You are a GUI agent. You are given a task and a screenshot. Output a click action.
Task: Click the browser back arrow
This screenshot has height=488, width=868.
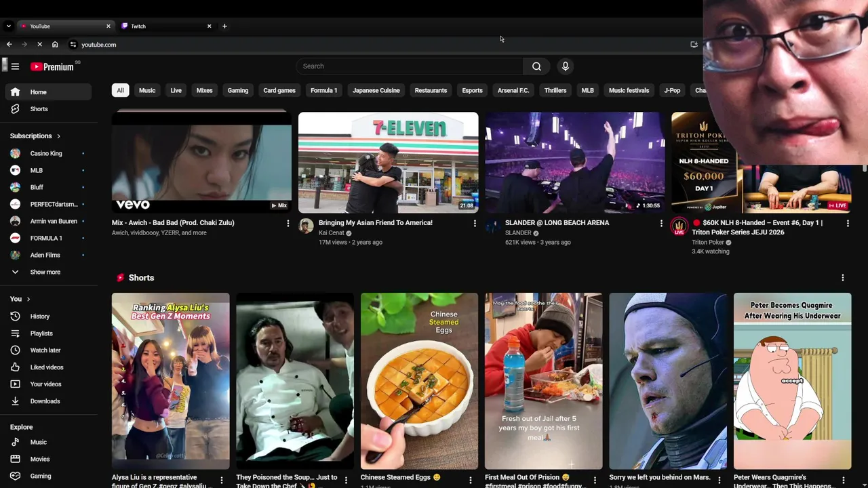click(x=9, y=45)
